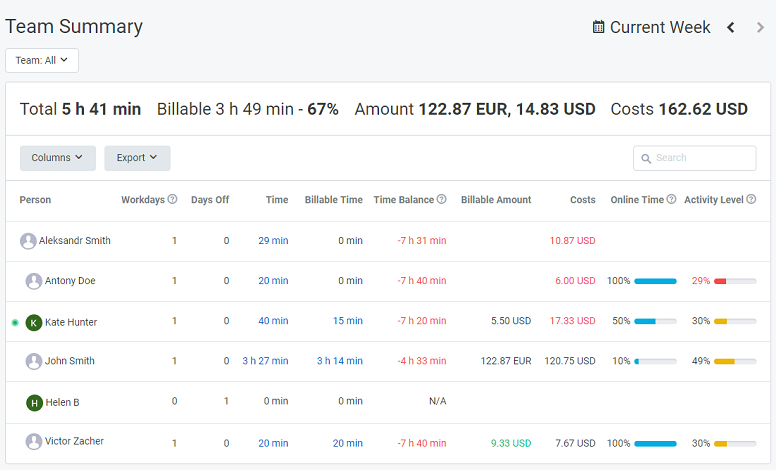Image resolution: width=776 pixels, height=470 pixels.
Task: Sort by the Billable Amount column header
Action: [x=496, y=200]
